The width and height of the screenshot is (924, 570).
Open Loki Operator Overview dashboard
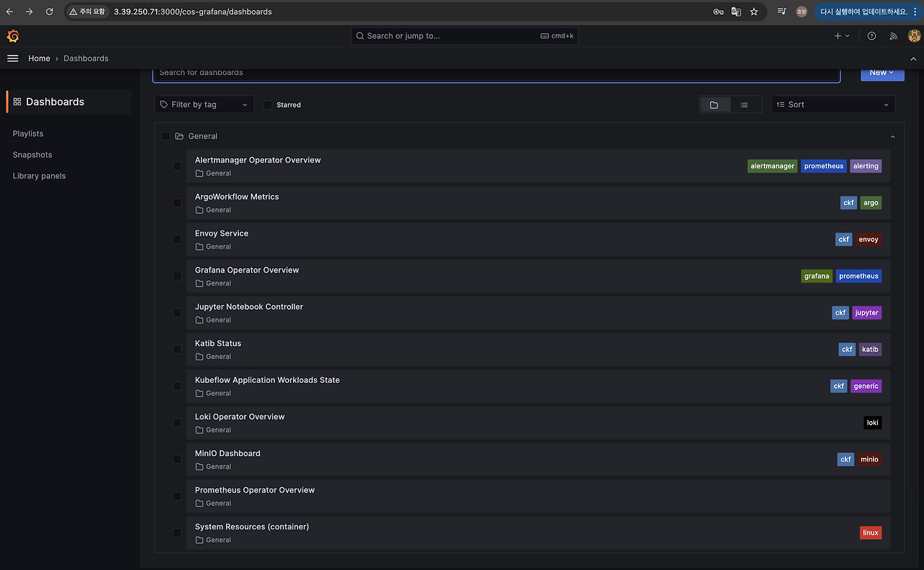(240, 417)
